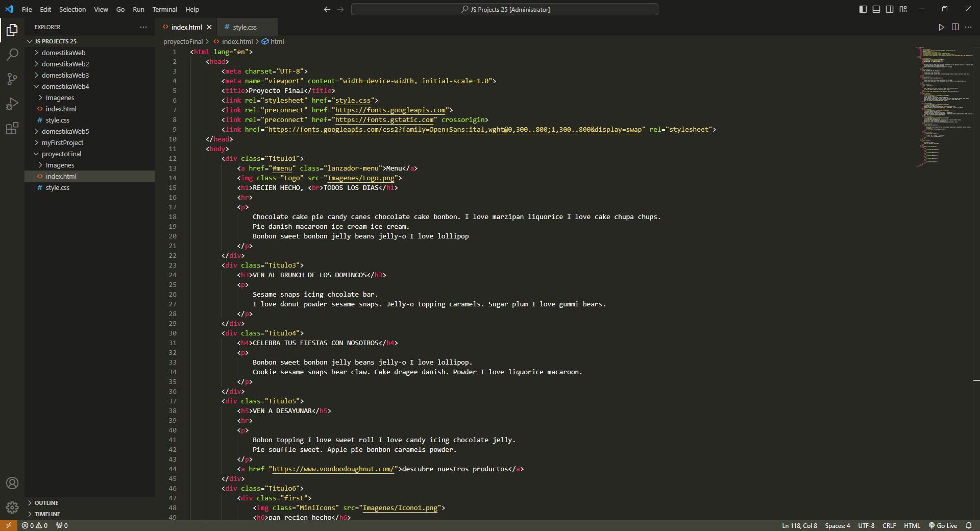The image size is (980, 531).
Task: Collapse the proyectoFinal folder
Action: coord(90,154)
